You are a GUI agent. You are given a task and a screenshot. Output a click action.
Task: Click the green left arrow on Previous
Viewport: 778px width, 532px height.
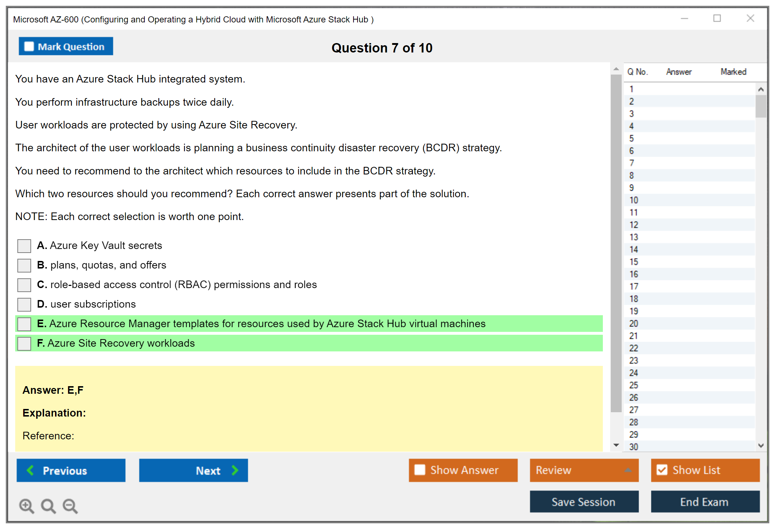(30, 470)
